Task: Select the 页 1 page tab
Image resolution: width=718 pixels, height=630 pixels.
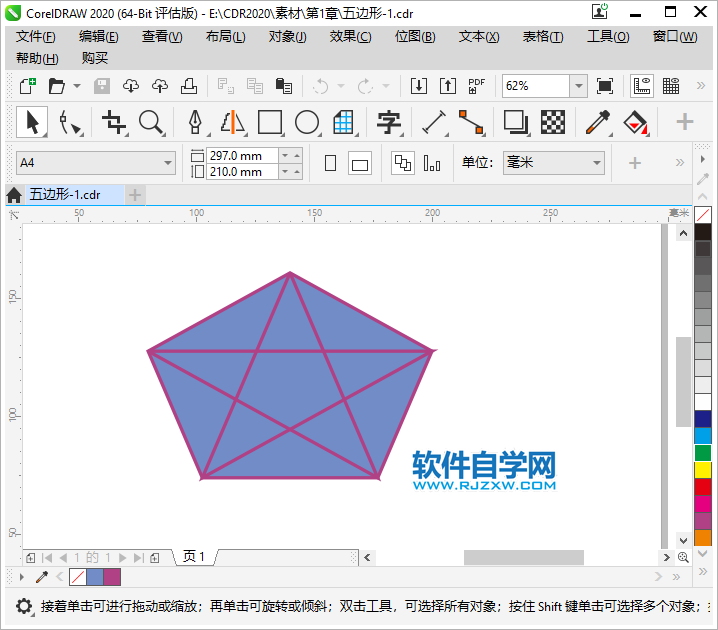Action: click(194, 557)
